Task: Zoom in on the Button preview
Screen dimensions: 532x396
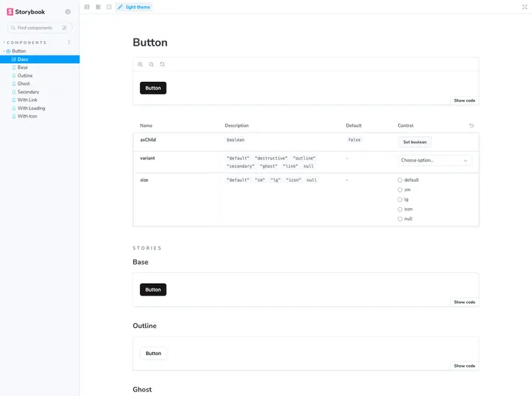Action: coord(140,64)
